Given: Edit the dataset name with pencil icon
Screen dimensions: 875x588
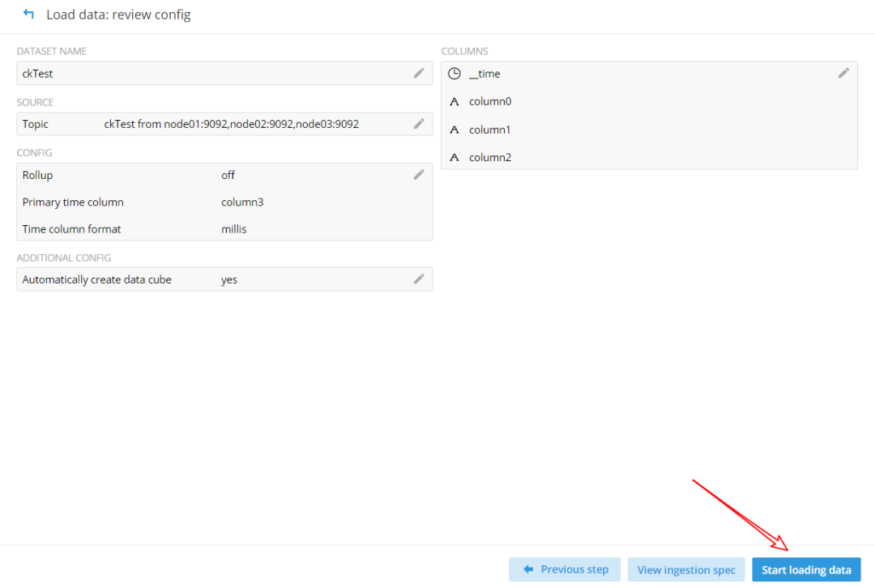Looking at the screenshot, I should (419, 73).
